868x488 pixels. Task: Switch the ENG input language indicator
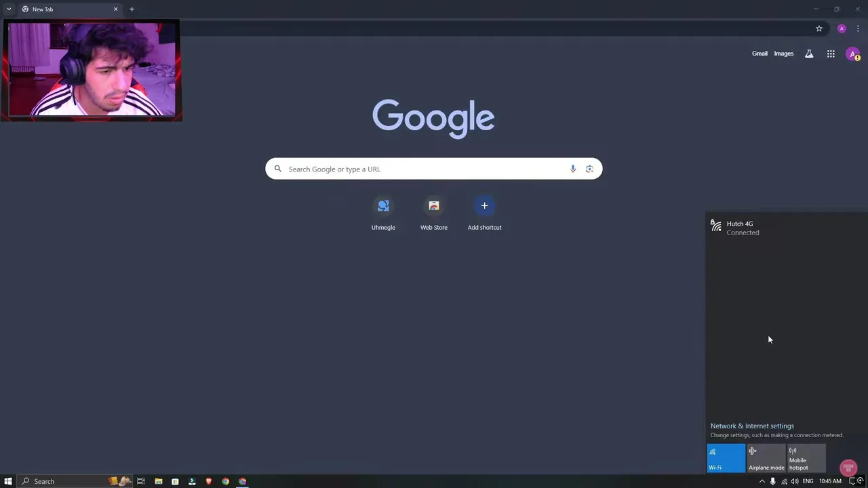[808, 481]
